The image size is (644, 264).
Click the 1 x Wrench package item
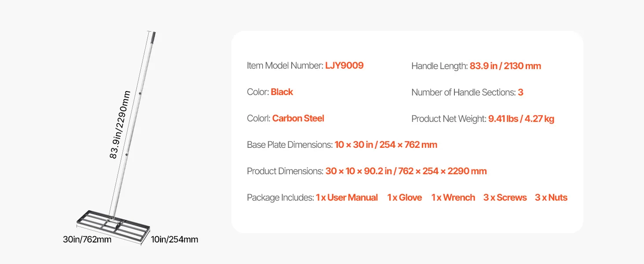pyautogui.click(x=453, y=198)
